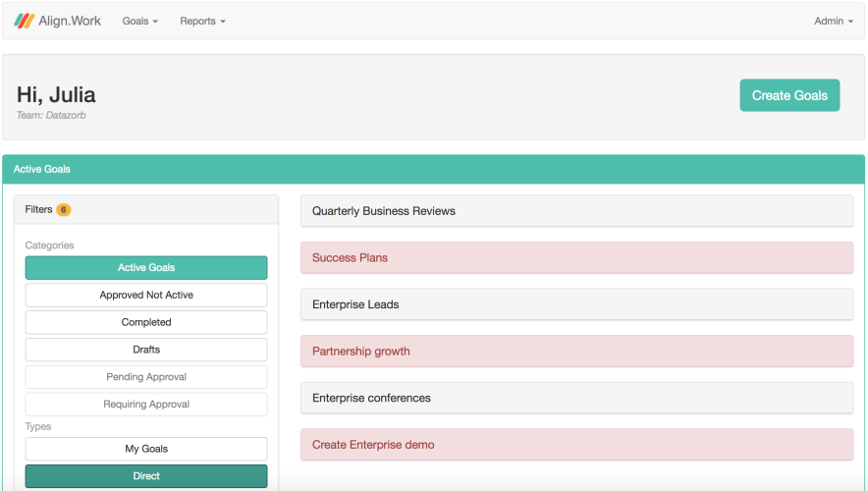Viewport: 868px width, 491px height.
Task: Filter by Approved Not Active
Action: tap(146, 295)
